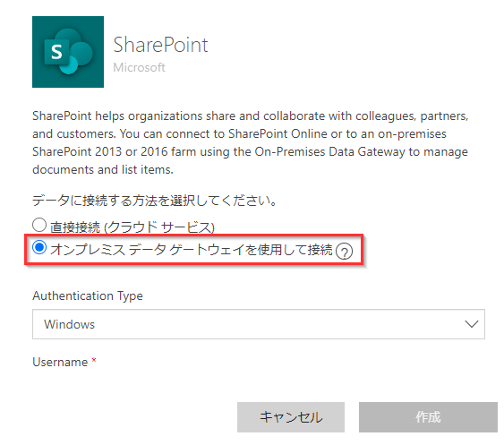Click the SharePoint title text
504x445 pixels.
(161, 45)
